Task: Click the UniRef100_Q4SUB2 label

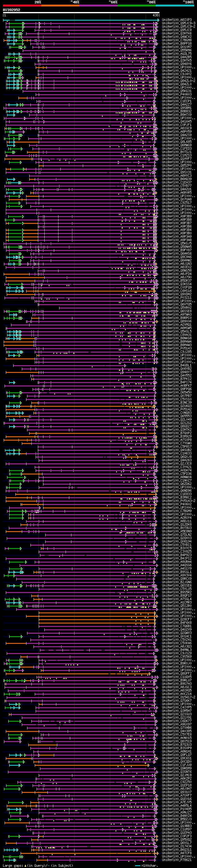Action: pos(176,450)
